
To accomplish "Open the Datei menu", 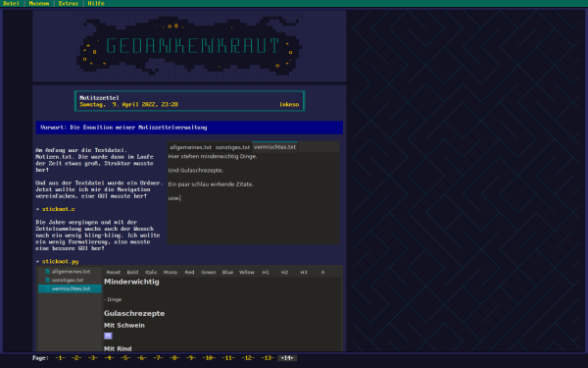I will [x=11, y=3].
